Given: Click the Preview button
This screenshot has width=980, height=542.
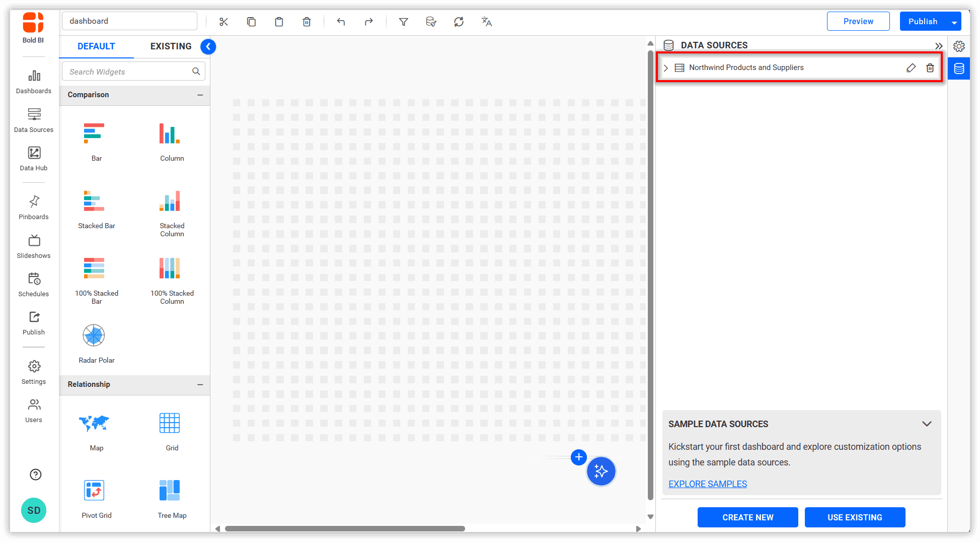Looking at the screenshot, I should [x=858, y=21].
